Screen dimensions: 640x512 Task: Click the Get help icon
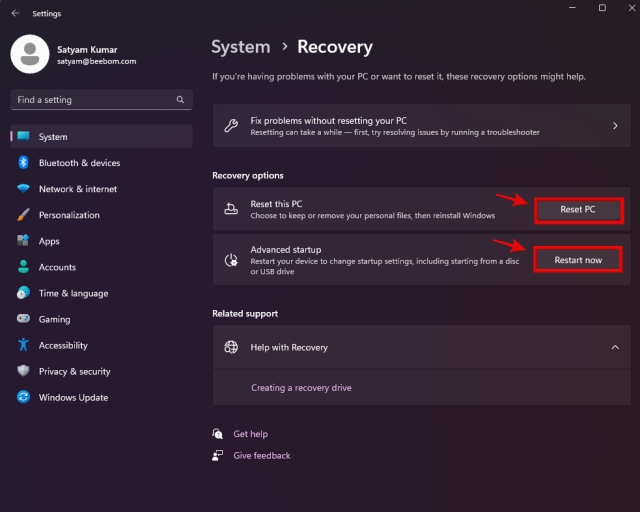[218, 434]
